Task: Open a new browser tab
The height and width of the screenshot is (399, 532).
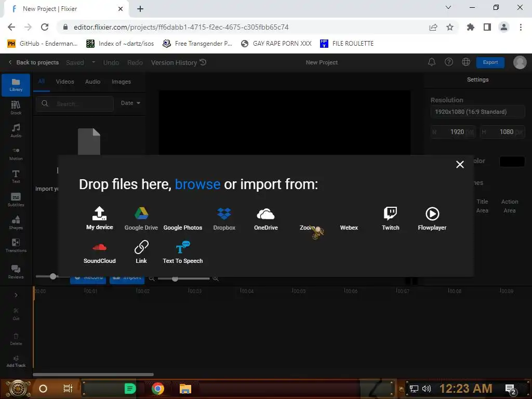Action: pyautogui.click(x=140, y=9)
